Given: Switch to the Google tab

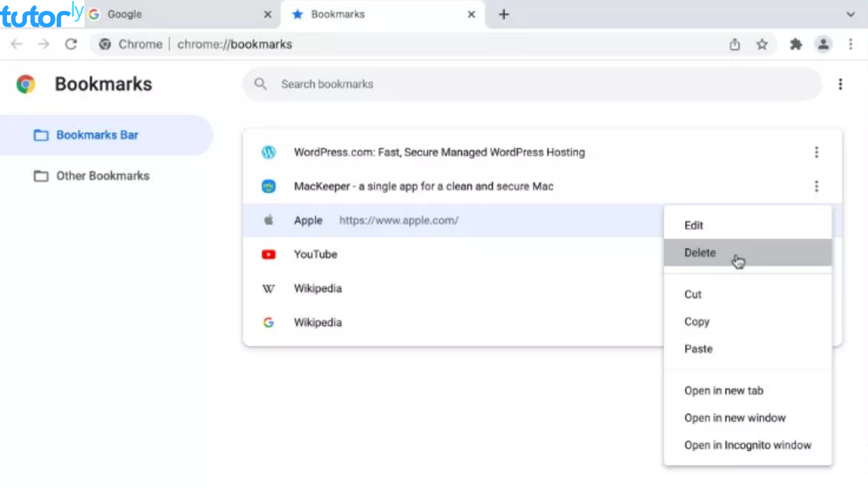Looking at the screenshot, I should (124, 14).
